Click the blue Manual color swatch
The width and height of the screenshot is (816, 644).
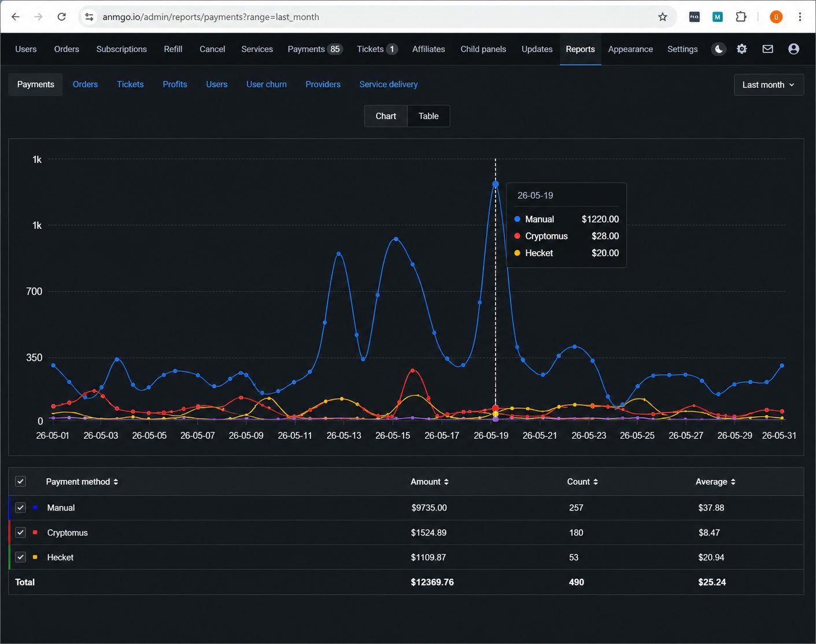pos(35,507)
